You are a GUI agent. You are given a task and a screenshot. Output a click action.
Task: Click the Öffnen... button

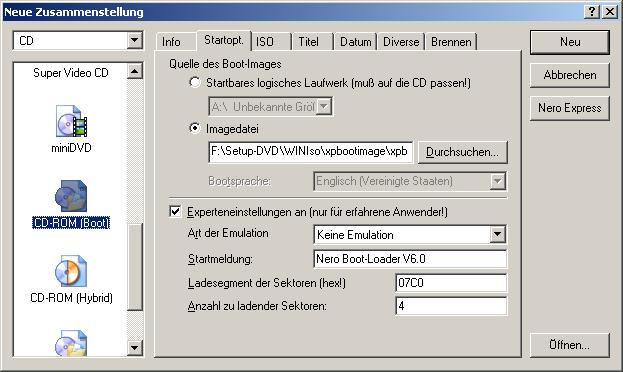[x=570, y=345]
